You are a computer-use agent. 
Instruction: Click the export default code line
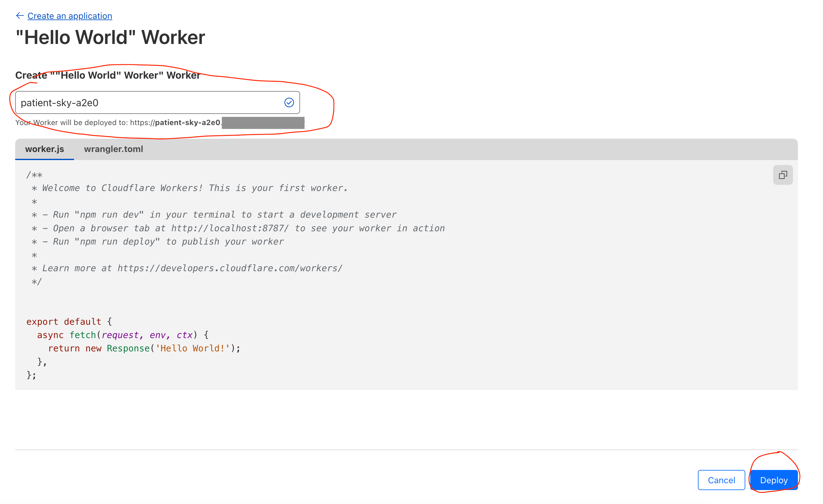point(69,322)
